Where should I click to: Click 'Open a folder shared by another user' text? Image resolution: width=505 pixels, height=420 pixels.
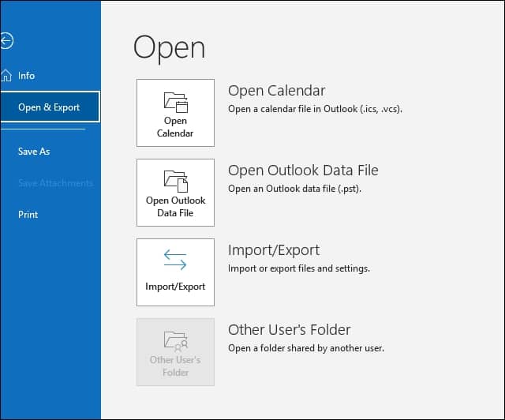point(306,348)
